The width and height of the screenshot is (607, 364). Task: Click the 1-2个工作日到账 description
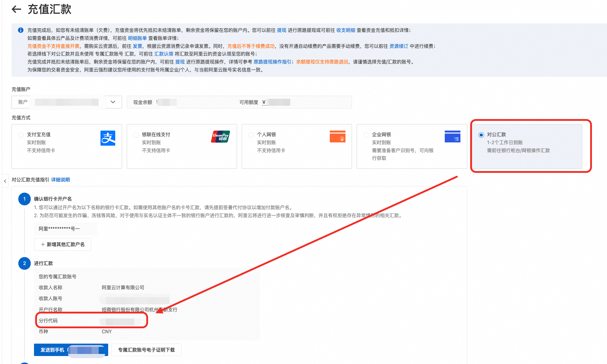coord(505,142)
